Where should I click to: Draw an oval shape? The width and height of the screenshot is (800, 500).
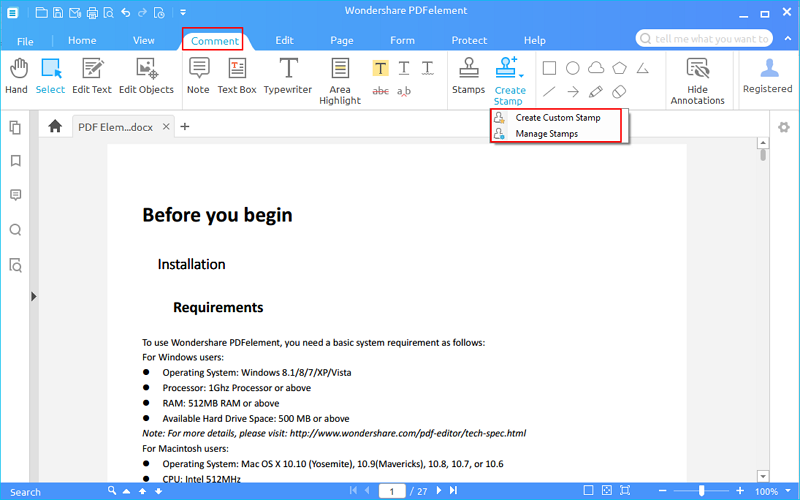(x=572, y=68)
